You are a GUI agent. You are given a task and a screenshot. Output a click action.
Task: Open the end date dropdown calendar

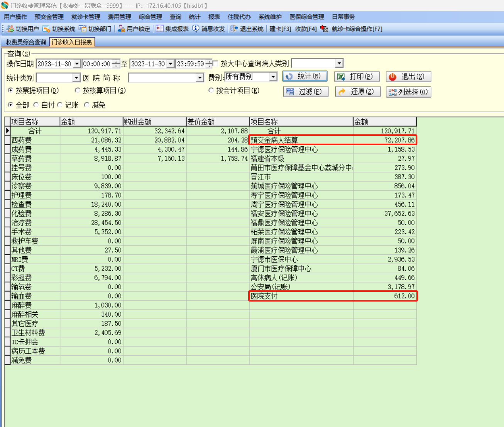pyautogui.click(x=170, y=64)
